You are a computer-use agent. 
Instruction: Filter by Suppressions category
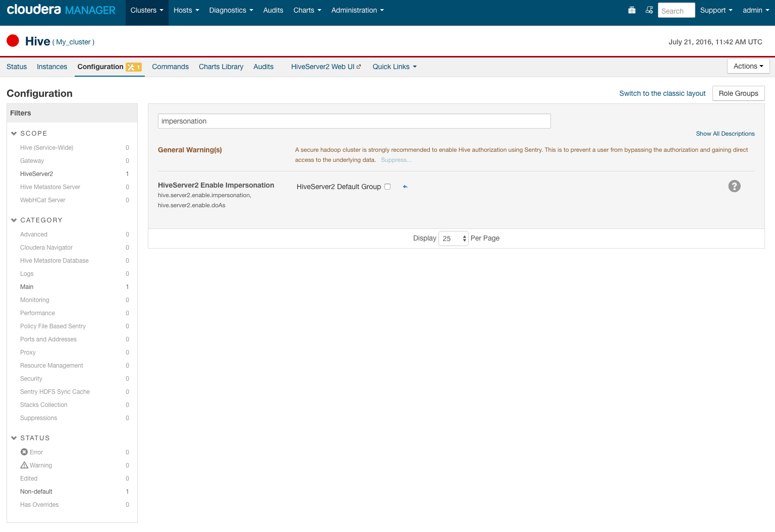point(74,418)
